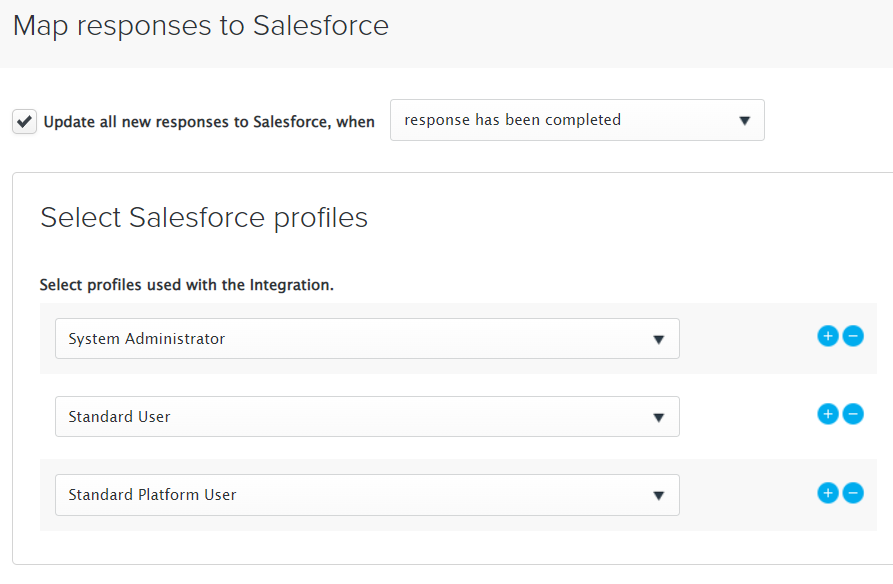Expand the Standard Platform User profile dropdown
The width and height of the screenshot is (893, 584).
pyautogui.click(x=366, y=494)
